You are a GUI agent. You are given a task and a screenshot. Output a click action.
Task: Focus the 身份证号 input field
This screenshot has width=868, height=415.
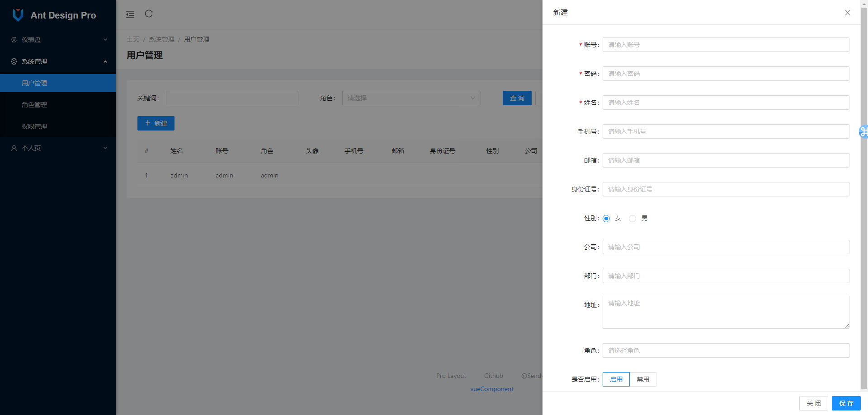(726, 189)
